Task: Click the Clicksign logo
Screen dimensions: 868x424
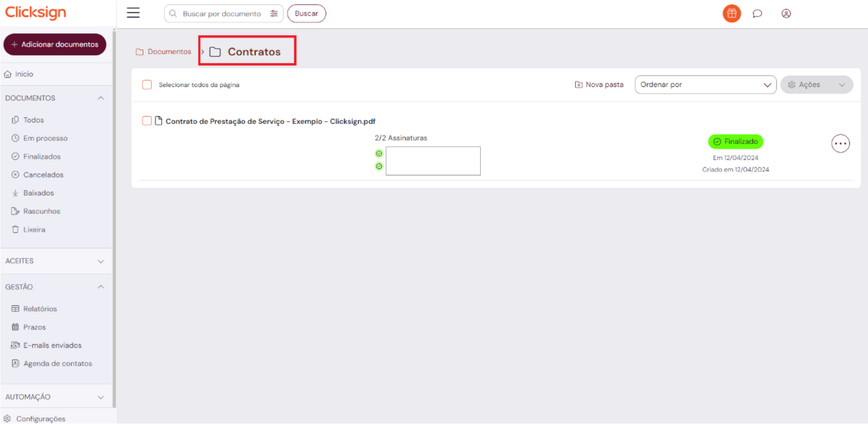Action: pyautogui.click(x=36, y=13)
